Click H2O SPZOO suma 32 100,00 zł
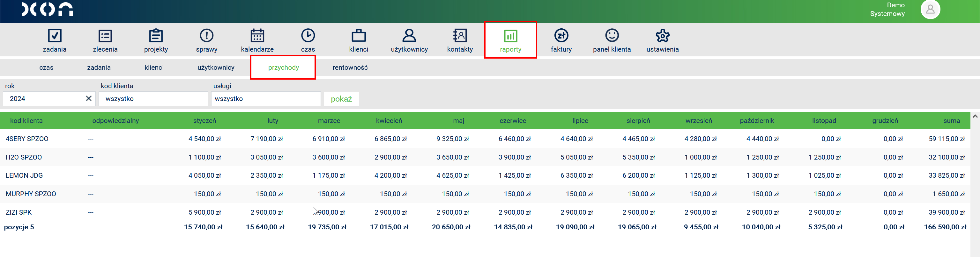Image resolution: width=980 pixels, height=257 pixels. click(947, 157)
